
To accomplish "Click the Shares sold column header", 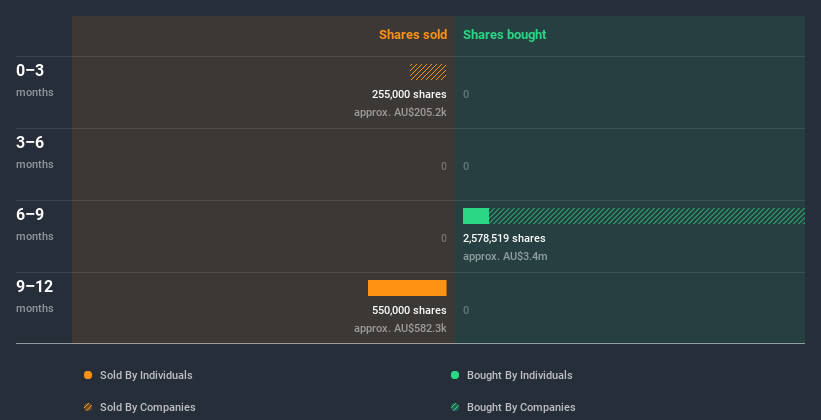I will pos(413,35).
